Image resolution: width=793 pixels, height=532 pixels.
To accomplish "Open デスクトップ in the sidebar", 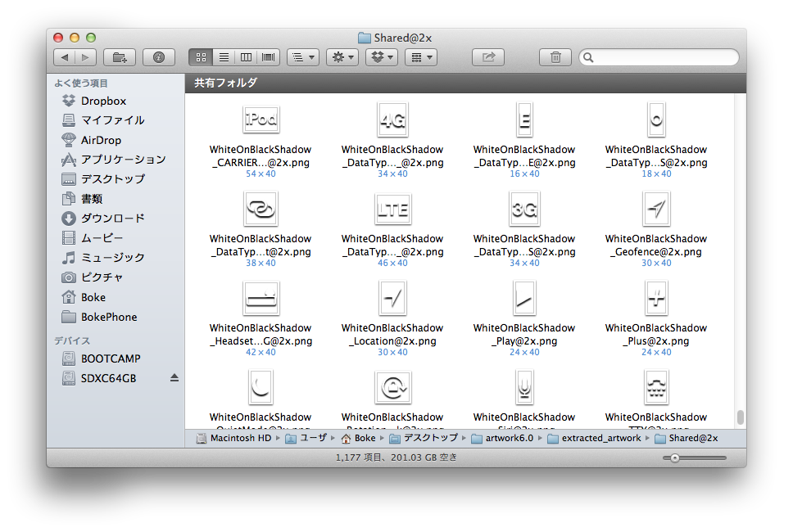I will 103,179.
